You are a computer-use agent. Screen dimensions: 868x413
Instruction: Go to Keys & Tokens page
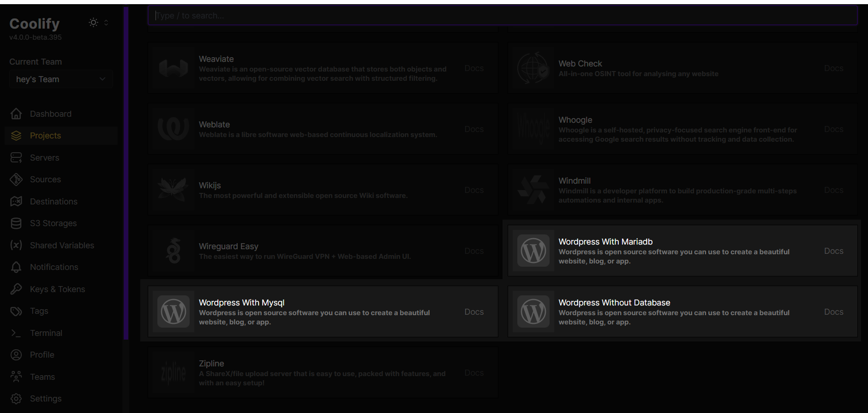point(61,289)
